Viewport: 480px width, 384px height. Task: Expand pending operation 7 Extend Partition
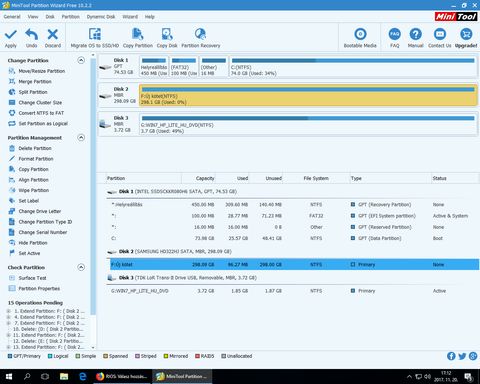click(8, 323)
